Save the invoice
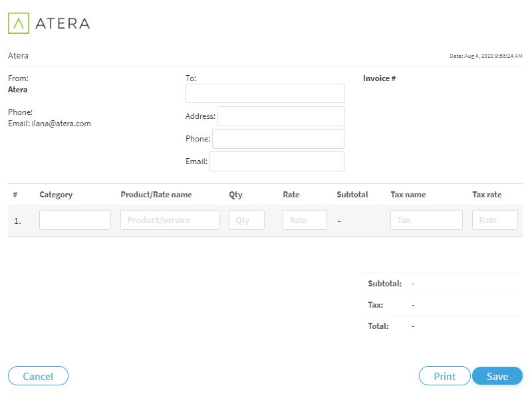 (497, 376)
